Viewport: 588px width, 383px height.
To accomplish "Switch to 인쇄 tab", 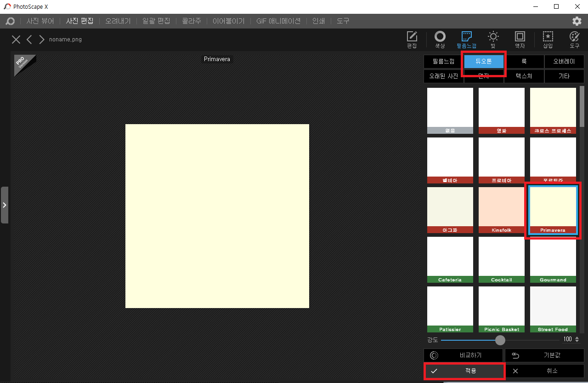I will [x=318, y=21].
